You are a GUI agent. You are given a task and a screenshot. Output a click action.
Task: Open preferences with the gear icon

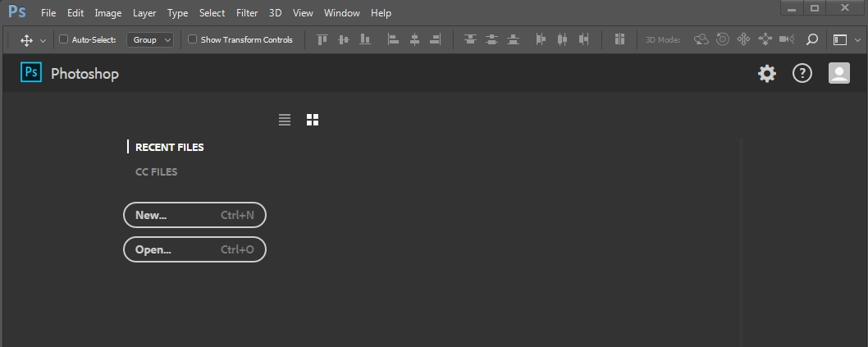tap(767, 73)
